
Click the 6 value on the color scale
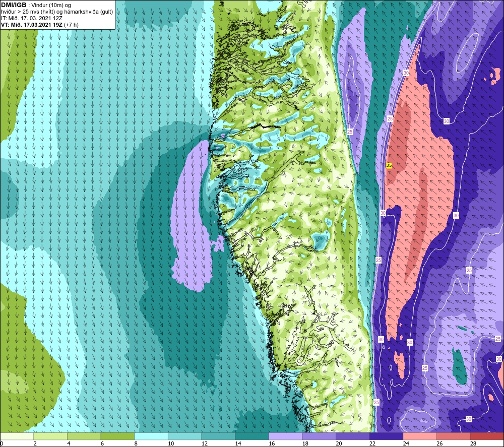102,443
